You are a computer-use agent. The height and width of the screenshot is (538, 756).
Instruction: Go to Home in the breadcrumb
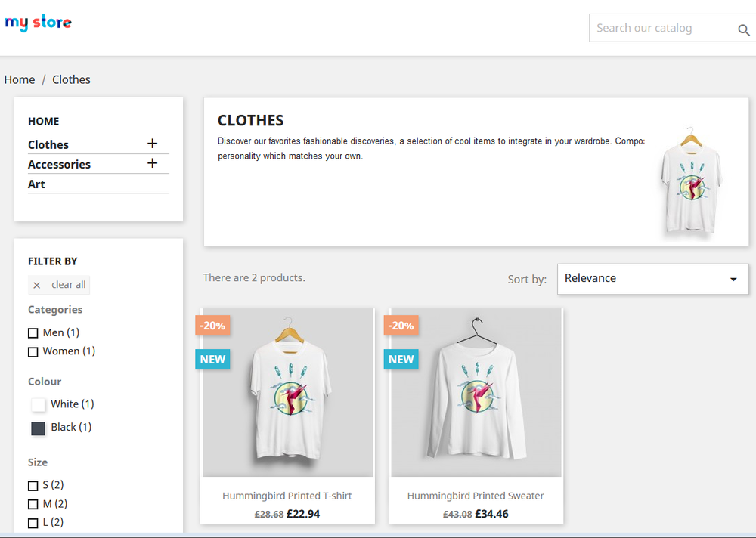pyautogui.click(x=20, y=79)
